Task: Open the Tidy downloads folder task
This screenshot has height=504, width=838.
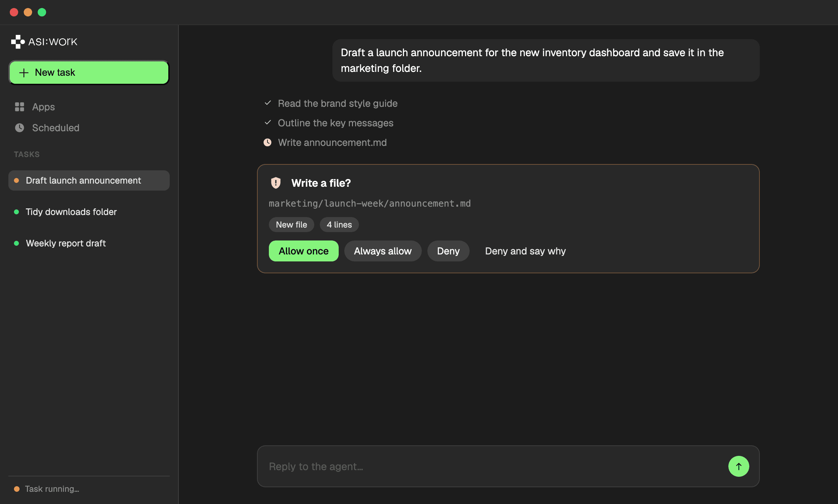Action: pyautogui.click(x=89, y=212)
